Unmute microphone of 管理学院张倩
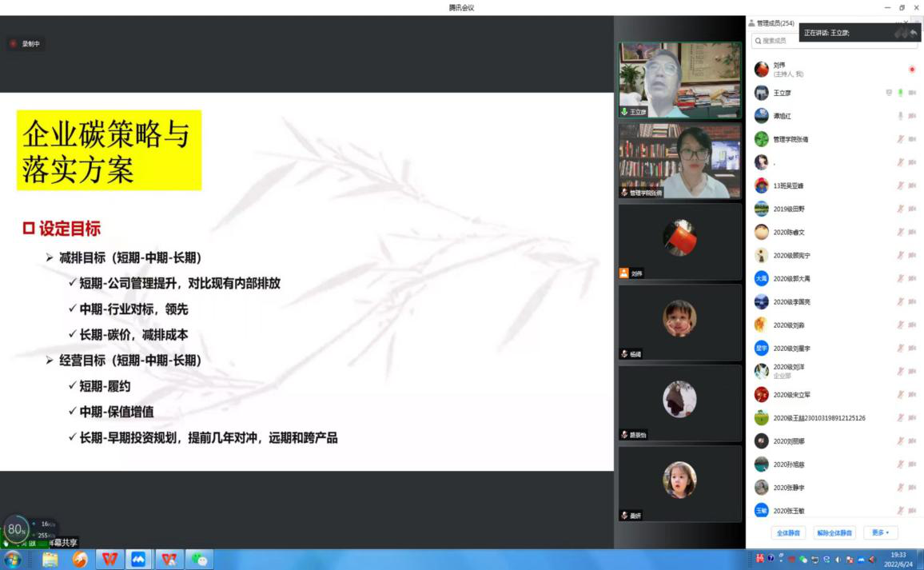The height and width of the screenshot is (570, 924). click(x=900, y=139)
